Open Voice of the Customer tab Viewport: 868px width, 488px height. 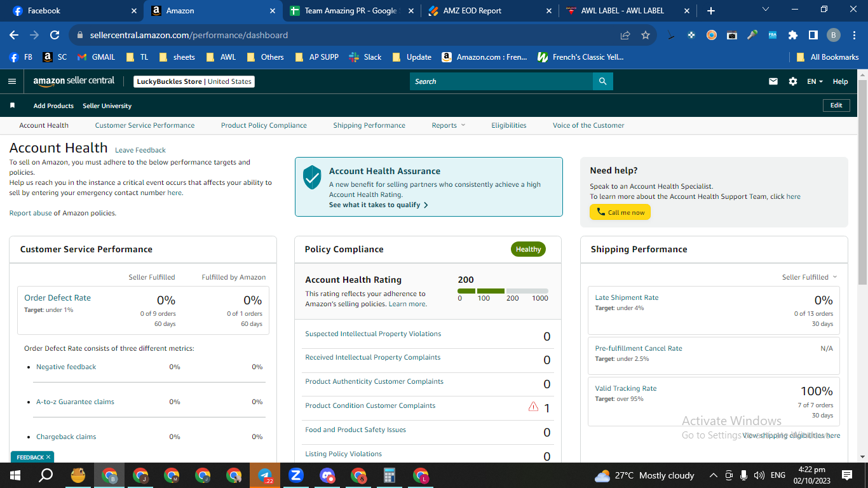[588, 125]
